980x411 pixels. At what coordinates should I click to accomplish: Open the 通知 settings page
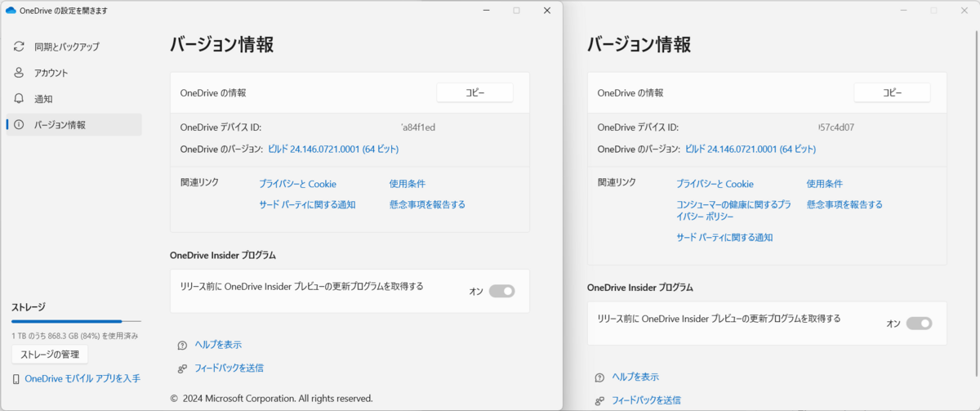(x=73, y=99)
